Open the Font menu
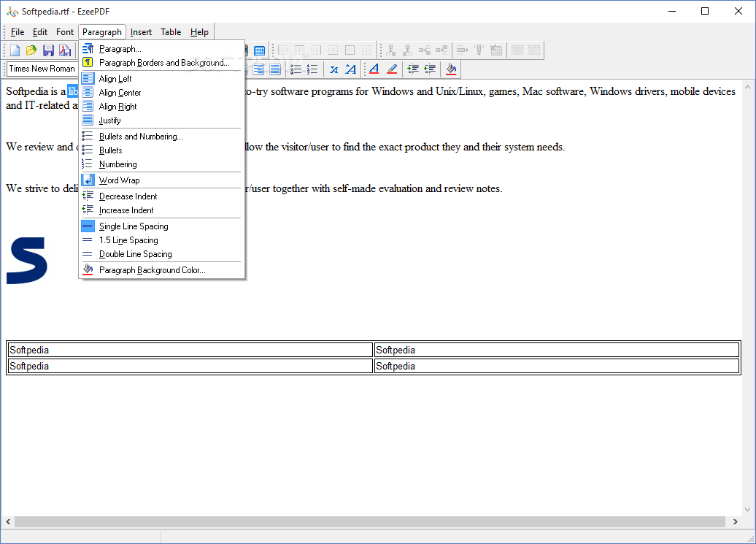The image size is (756, 544). point(65,32)
